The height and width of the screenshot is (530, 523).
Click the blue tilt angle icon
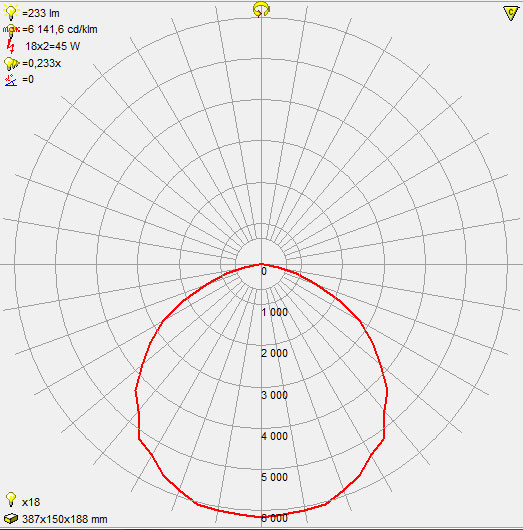(x=11, y=80)
